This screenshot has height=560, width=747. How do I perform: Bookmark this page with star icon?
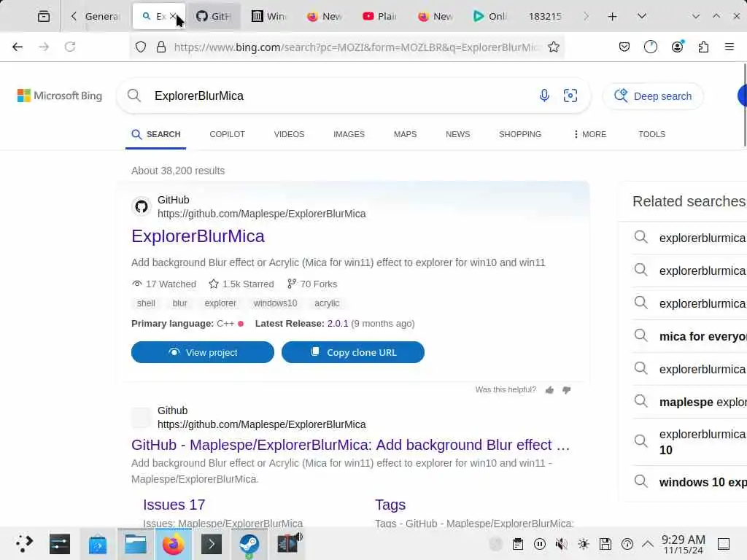(x=554, y=47)
